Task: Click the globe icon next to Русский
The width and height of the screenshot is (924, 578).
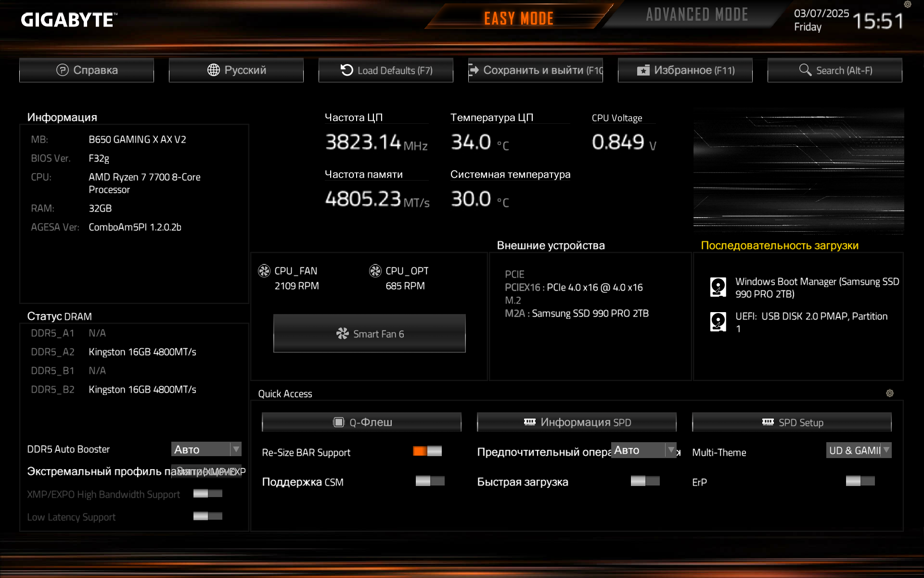Action: pyautogui.click(x=214, y=70)
